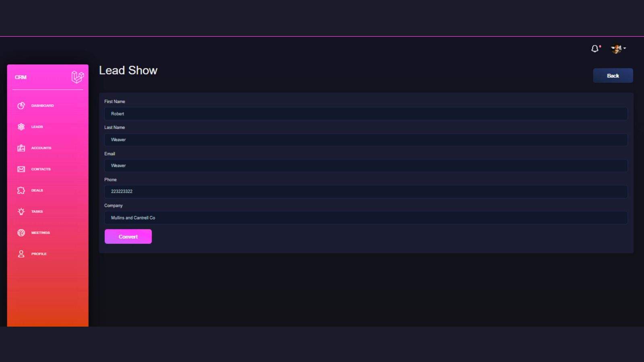Expand the user avatar dropdown menu
This screenshot has width=644, height=362.
pyautogui.click(x=618, y=49)
